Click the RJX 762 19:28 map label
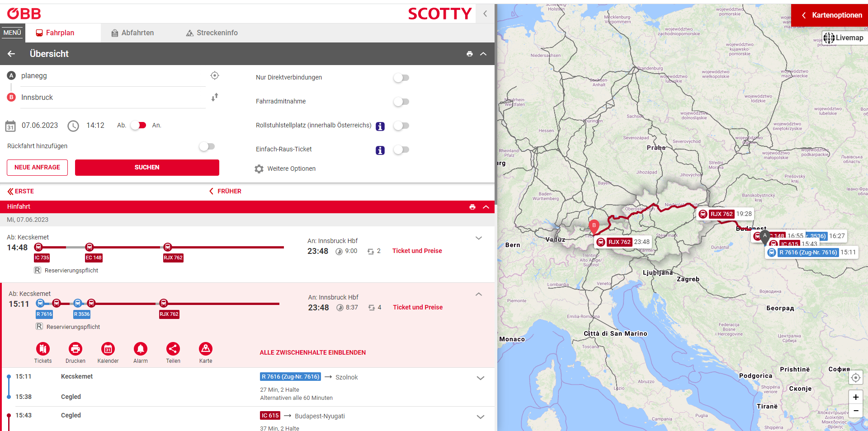Viewport: 868px width, 431px height. click(x=726, y=214)
